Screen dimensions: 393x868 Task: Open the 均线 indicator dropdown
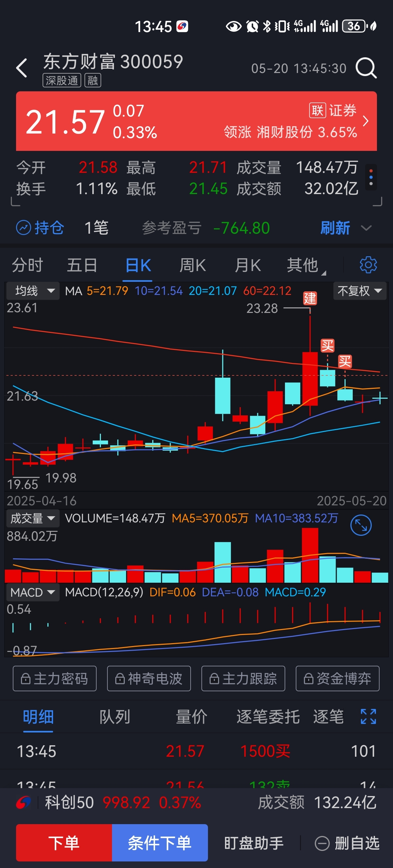pyautogui.click(x=33, y=290)
